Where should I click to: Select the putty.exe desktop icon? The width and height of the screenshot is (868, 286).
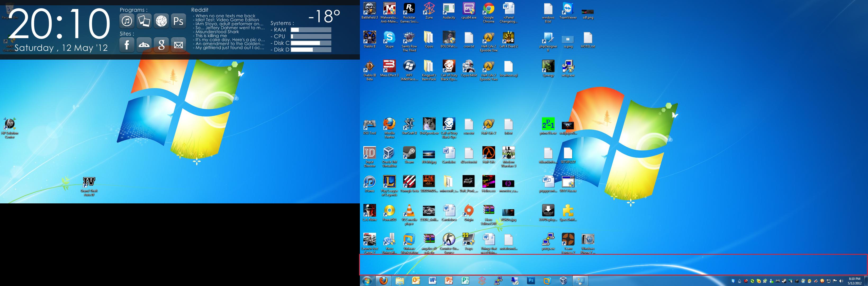(x=548, y=242)
